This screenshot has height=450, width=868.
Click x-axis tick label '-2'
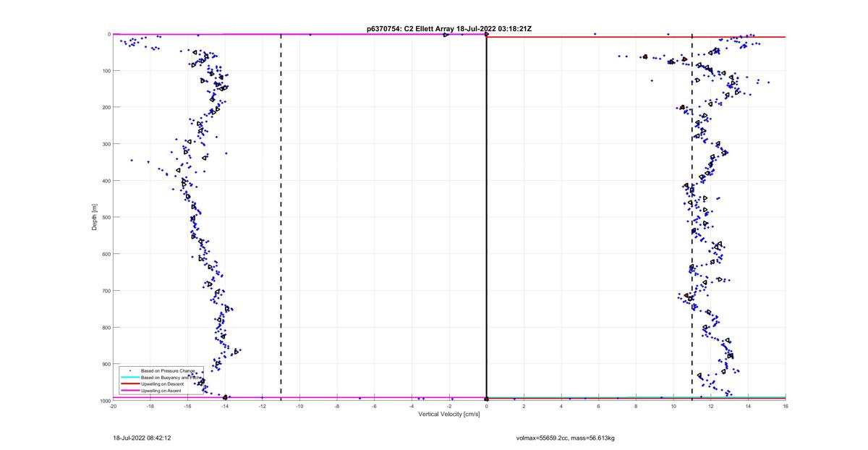tap(449, 407)
